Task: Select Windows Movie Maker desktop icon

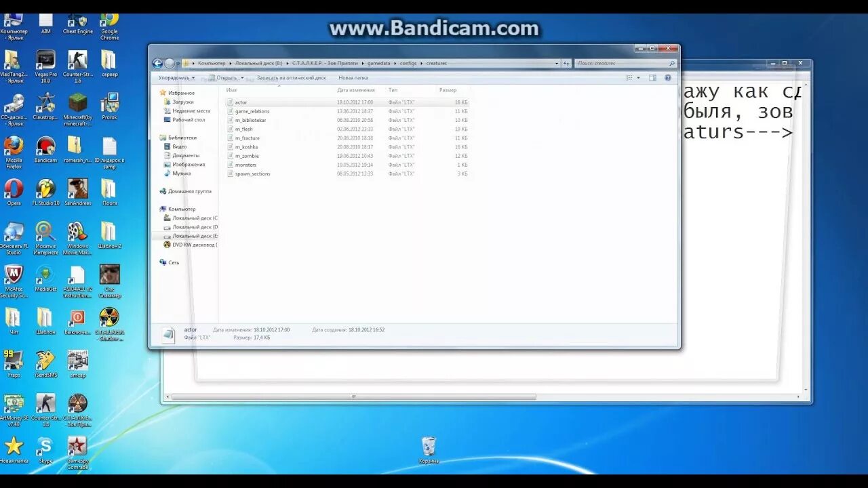Action: [x=77, y=239]
